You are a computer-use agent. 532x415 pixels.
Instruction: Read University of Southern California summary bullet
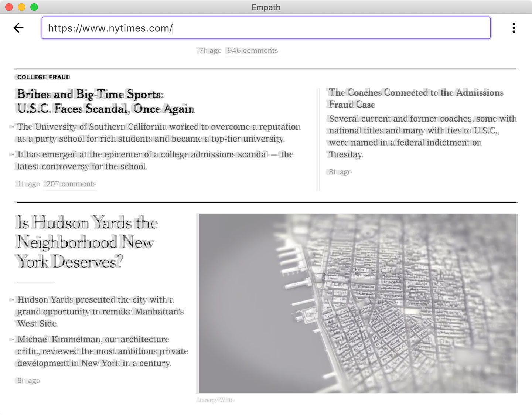(x=159, y=133)
